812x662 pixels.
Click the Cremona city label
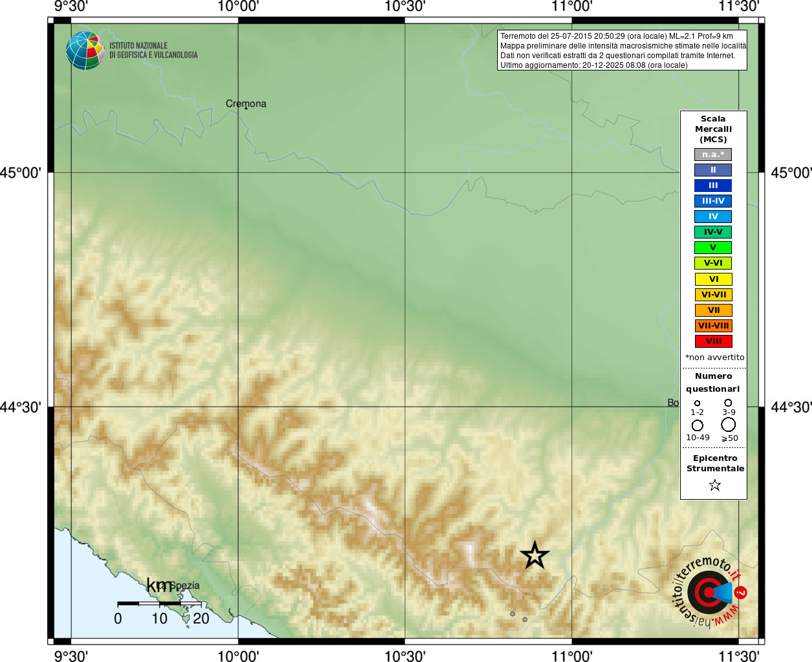pyautogui.click(x=246, y=103)
